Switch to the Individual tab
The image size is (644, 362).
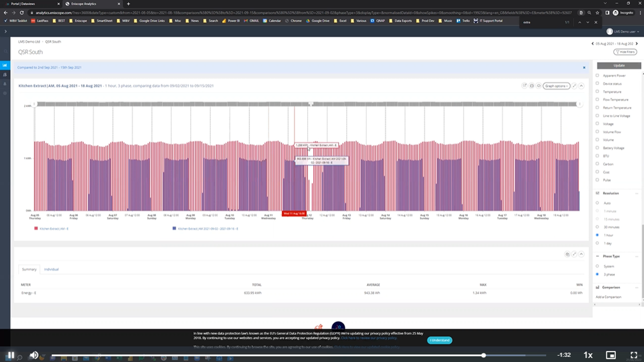click(x=51, y=269)
